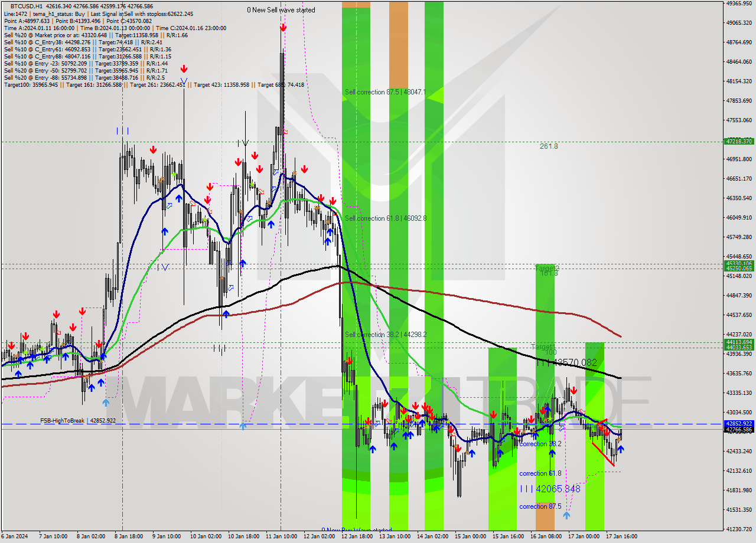Click the black 42766.586 current price tag
This screenshot has height=543, width=756.
[x=739, y=430]
